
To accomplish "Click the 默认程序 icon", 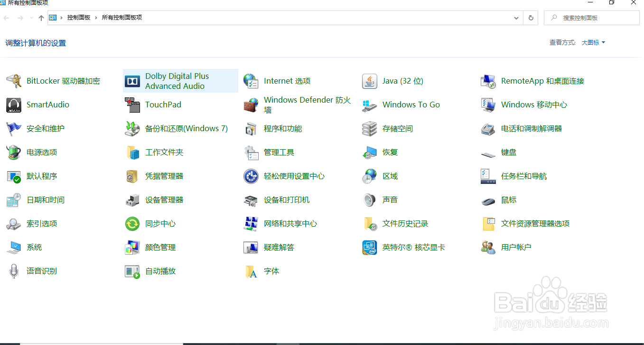I will pos(14,176).
